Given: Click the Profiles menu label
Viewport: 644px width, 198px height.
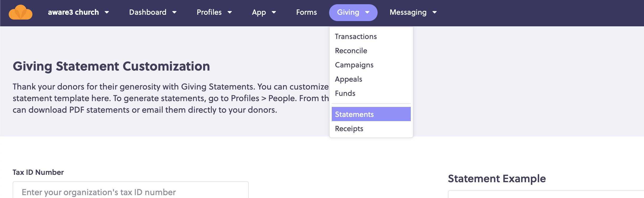Looking at the screenshot, I should click(x=209, y=12).
